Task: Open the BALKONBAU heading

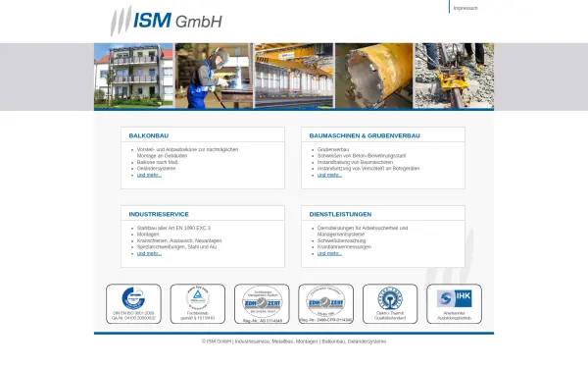Action: point(149,135)
